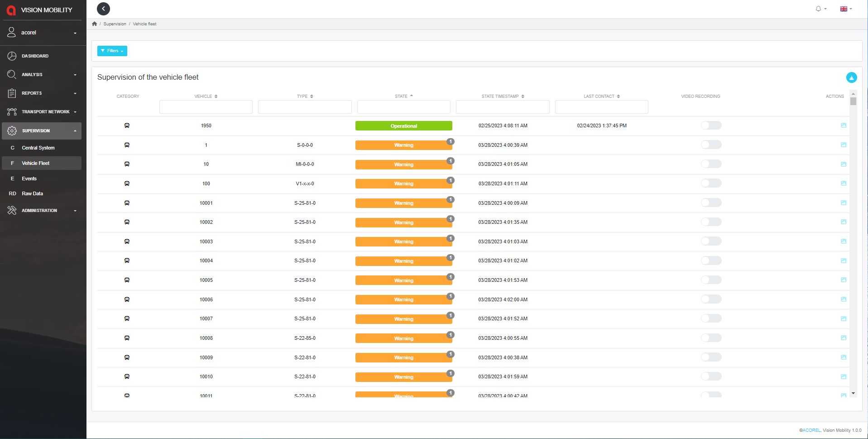Open the ACOREL footer link
Viewport: 868px width, 439px height.
pyautogui.click(x=811, y=430)
